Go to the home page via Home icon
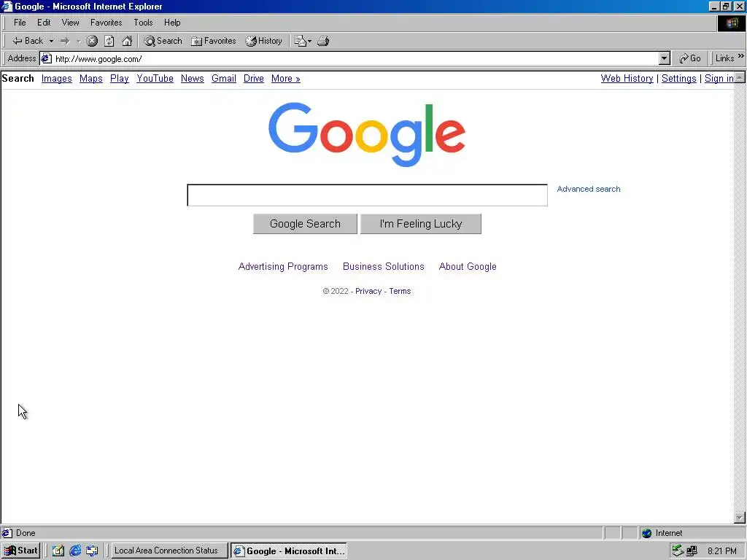The height and width of the screenshot is (560, 747). click(127, 41)
